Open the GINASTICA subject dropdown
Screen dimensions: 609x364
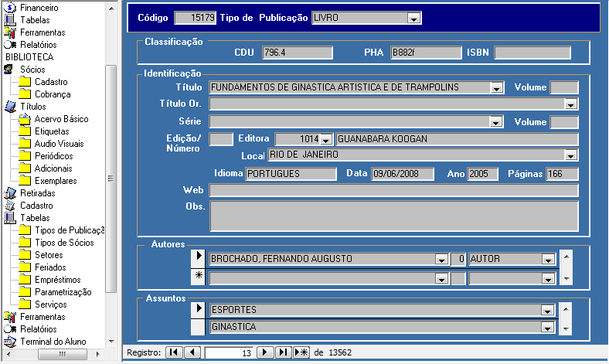point(547,328)
